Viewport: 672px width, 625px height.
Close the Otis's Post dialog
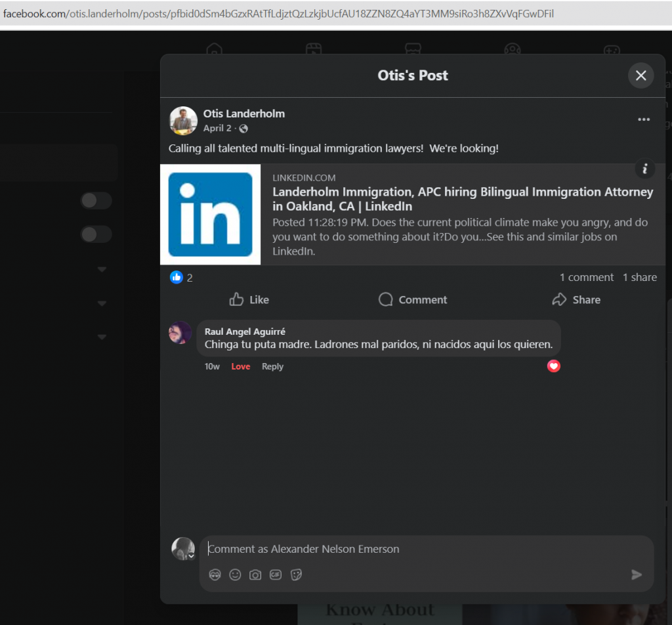click(640, 75)
